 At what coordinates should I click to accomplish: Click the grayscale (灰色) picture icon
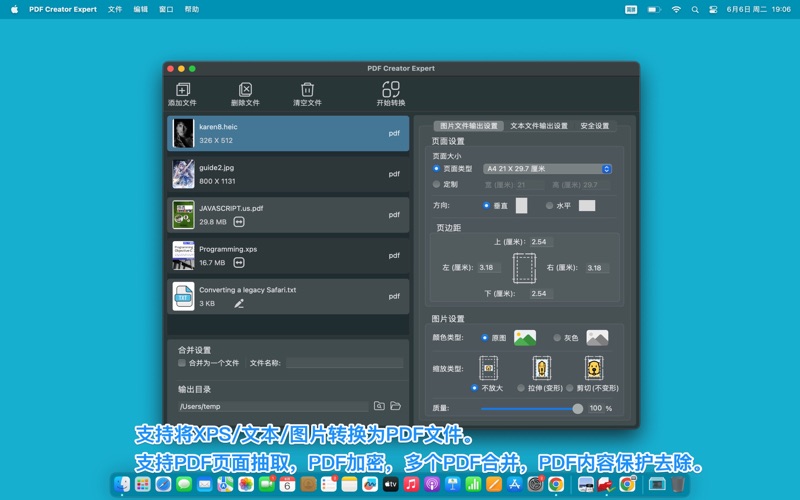597,338
